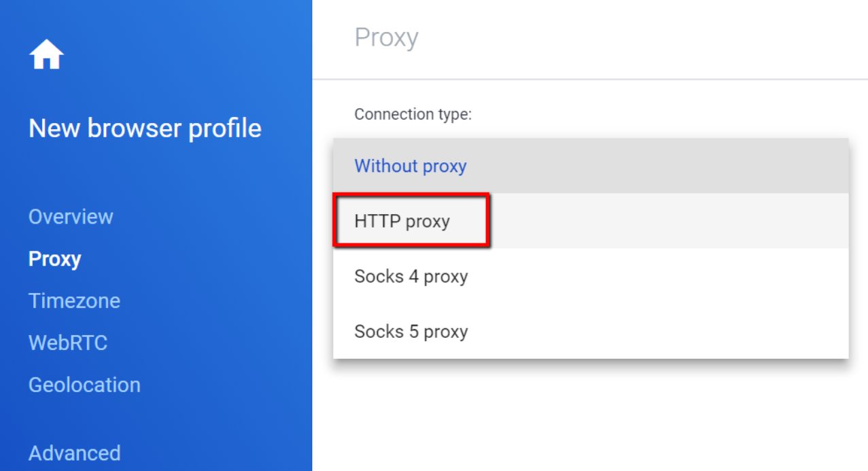Open the Overview section
Viewport: 868px width, 471px height.
click(x=71, y=217)
